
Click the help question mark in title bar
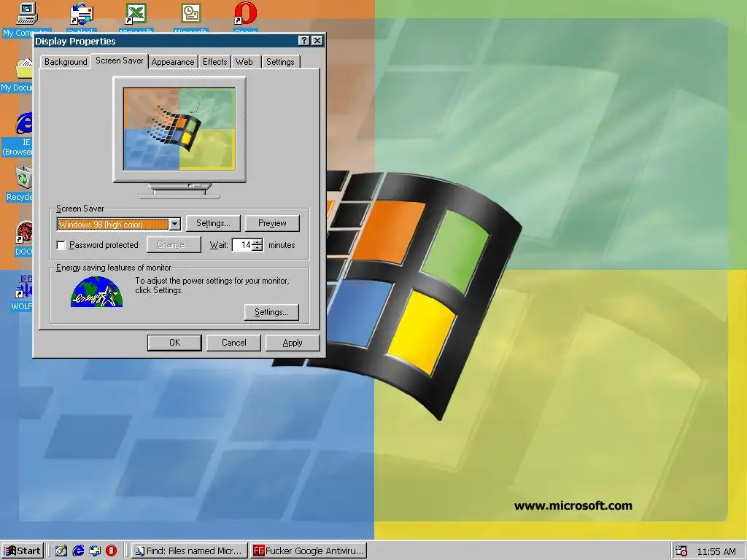click(x=303, y=41)
